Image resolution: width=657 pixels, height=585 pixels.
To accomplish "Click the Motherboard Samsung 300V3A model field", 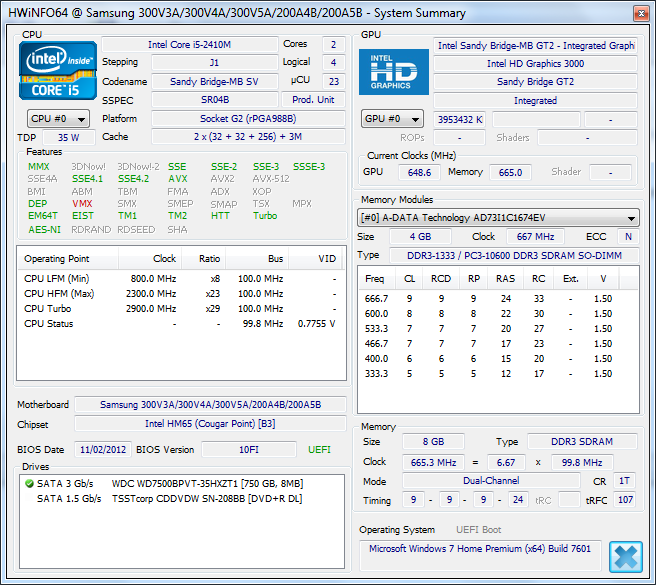I will click(210, 404).
